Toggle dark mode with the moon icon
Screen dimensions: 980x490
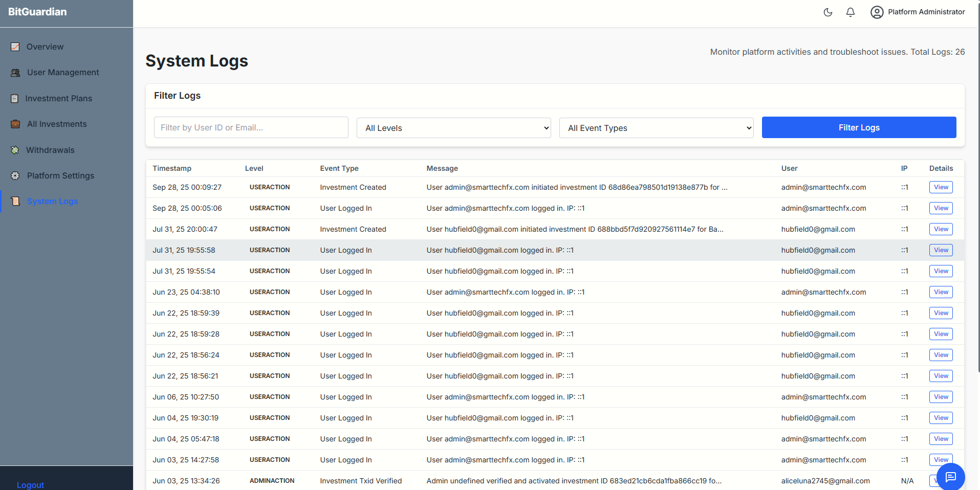(x=827, y=12)
